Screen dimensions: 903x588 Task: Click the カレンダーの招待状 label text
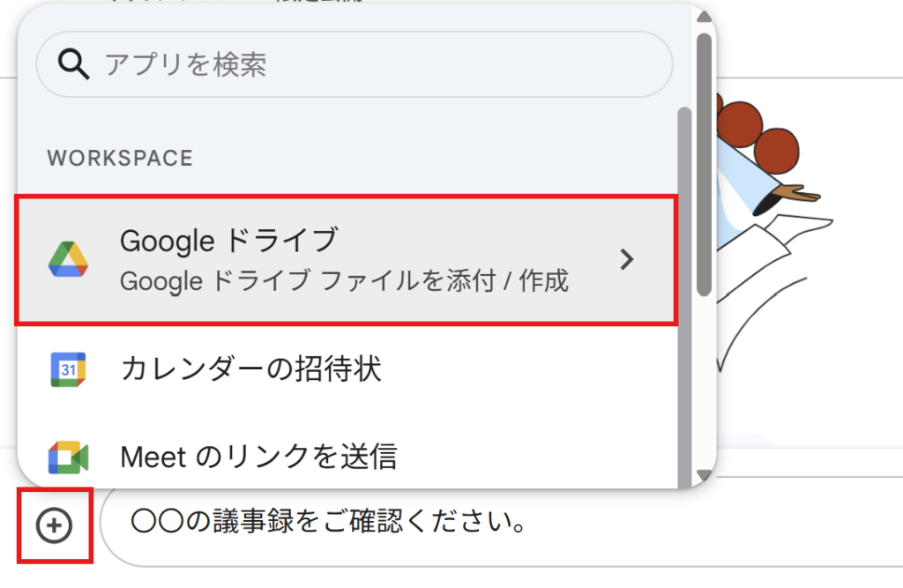coord(251,368)
